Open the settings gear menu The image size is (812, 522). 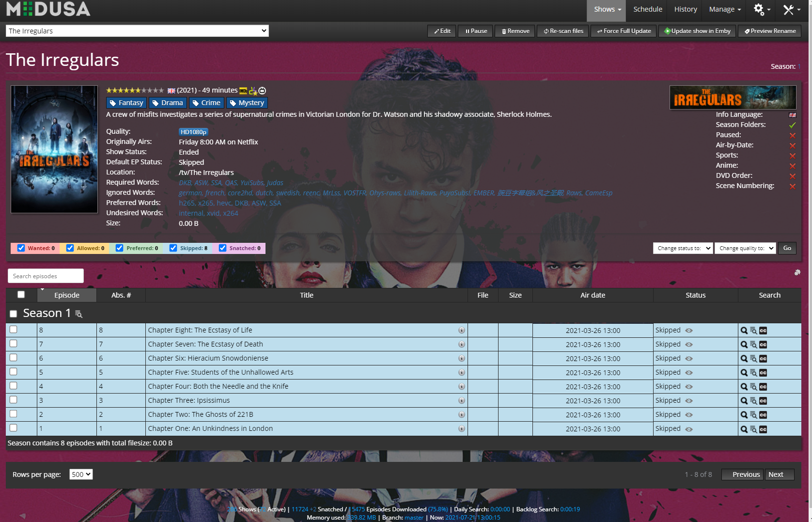click(x=760, y=9)
